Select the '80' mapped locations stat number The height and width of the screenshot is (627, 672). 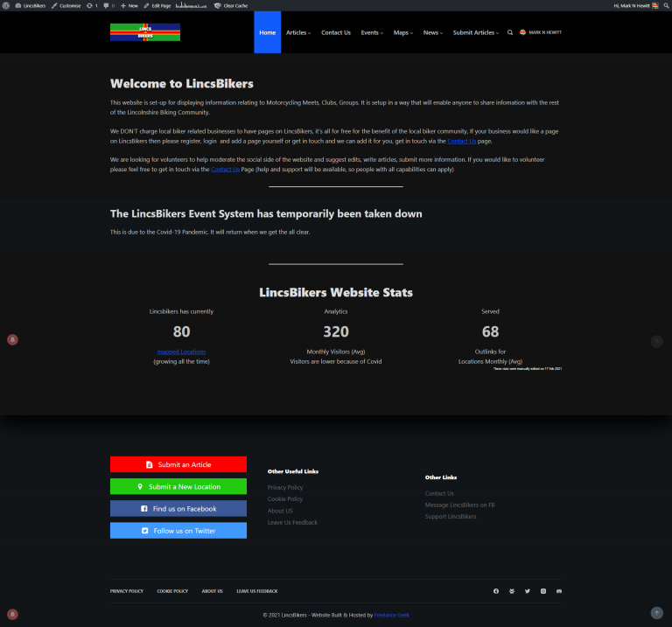(x=181, y=331)
